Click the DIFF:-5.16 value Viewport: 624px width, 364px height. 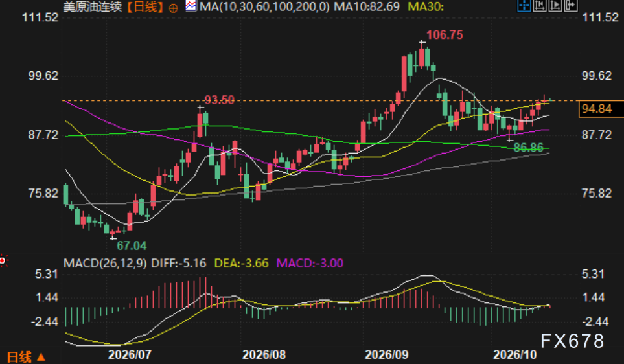tap(179, 263)
